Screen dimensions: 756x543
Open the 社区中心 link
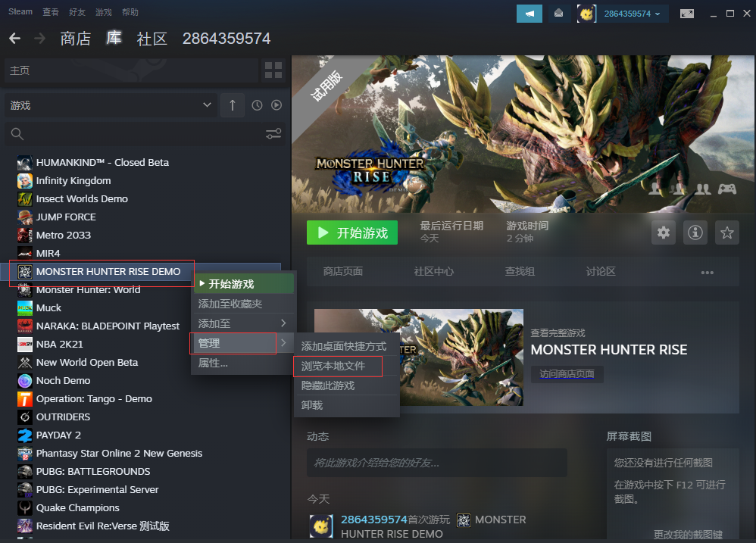pos(433,272)
